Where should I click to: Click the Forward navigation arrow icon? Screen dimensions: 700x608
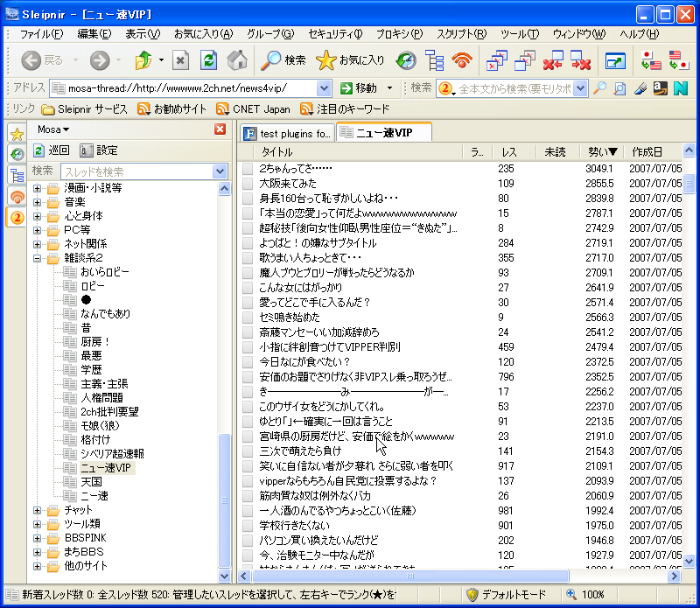click(100, 60)
